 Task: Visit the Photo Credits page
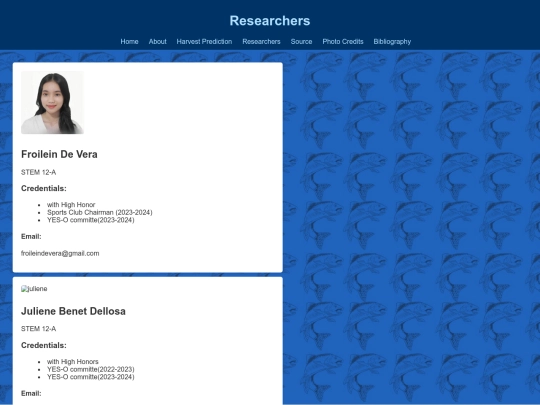pyautogui.click(x=343, y=42)
